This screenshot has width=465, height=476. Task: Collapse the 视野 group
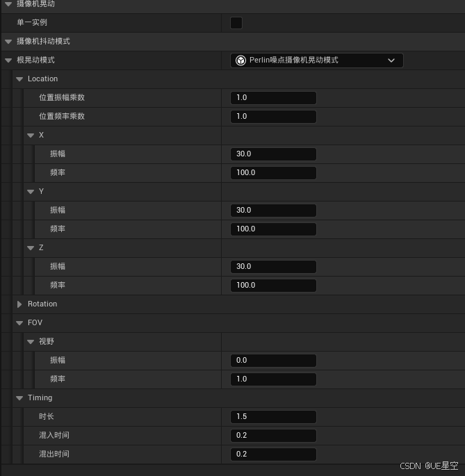click(x=31, y=342)
